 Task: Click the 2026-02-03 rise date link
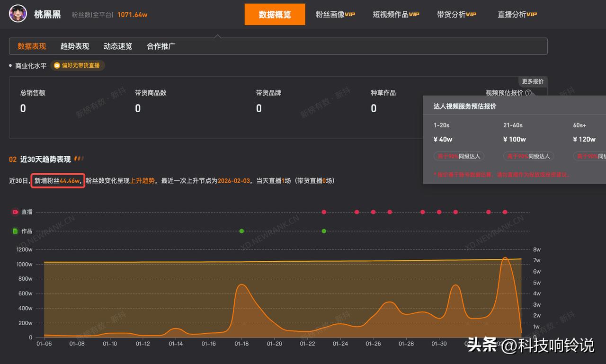(233, 180)
